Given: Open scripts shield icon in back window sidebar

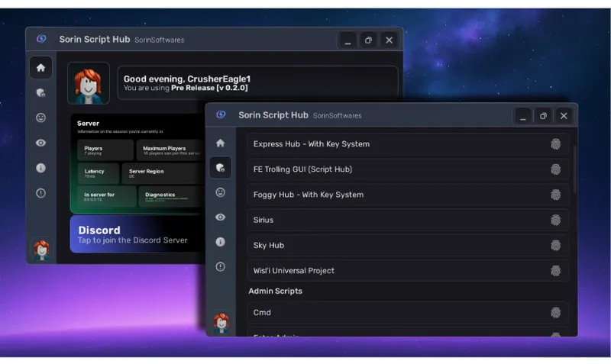Looking at the screenshot, I should point(40,93).
